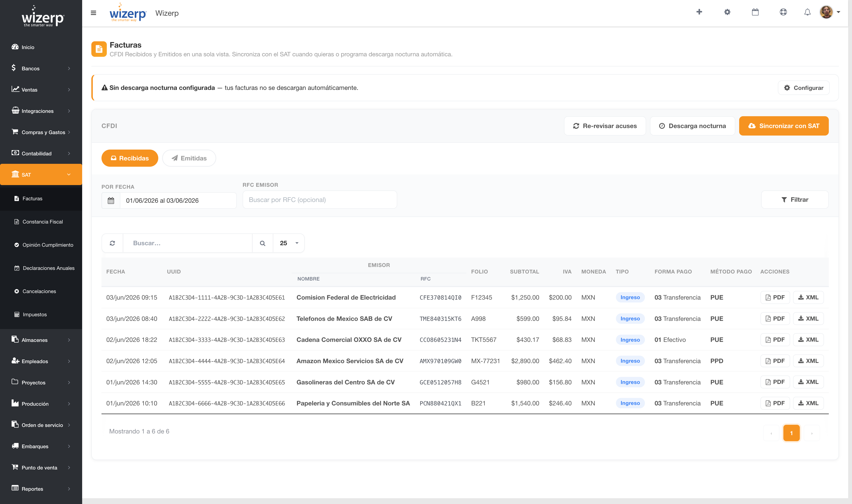The image size is (852, 504).
Task: Open the help lifebuoy icon
Action: click(783, 12)
